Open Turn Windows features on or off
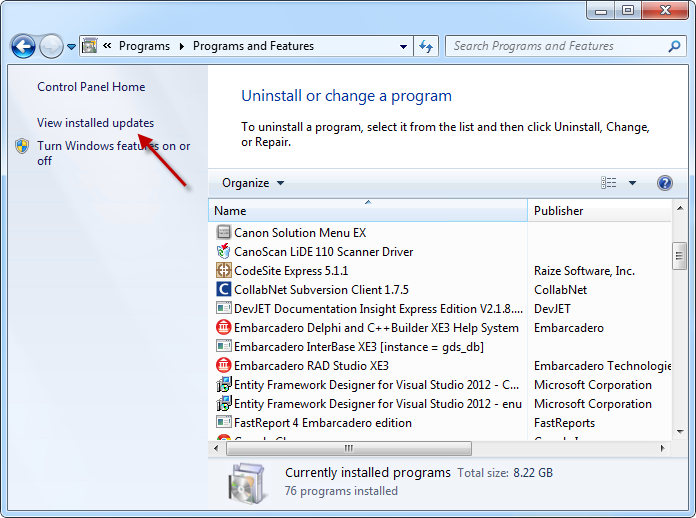696x518 pixels. click(x=114, y=153)
